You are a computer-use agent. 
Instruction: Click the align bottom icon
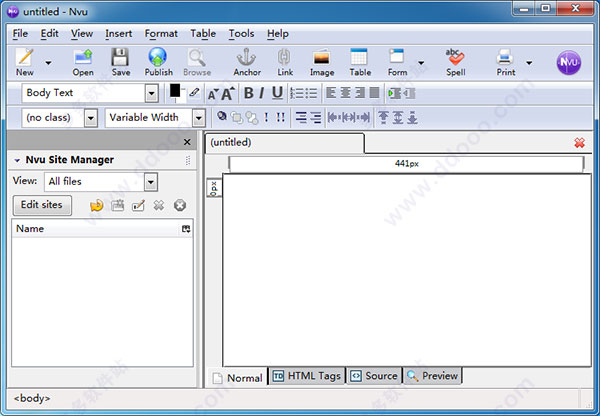(412, 117)
